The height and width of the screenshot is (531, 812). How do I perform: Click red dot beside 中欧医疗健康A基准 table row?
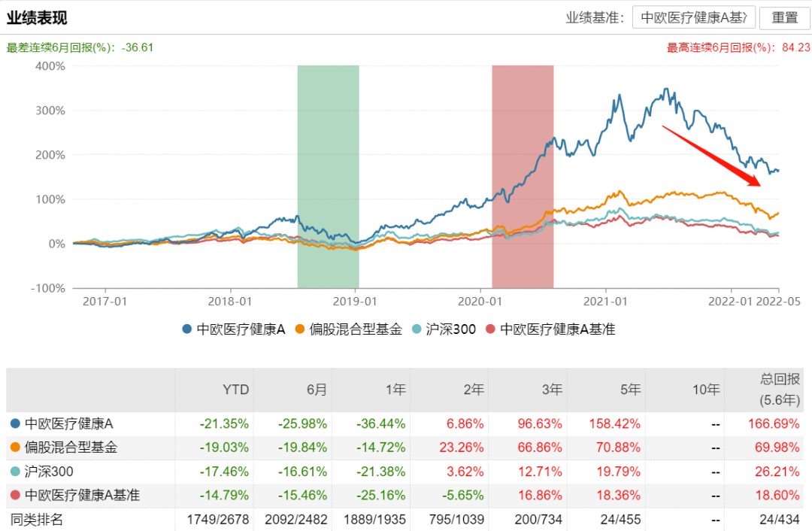pos(15,496)
